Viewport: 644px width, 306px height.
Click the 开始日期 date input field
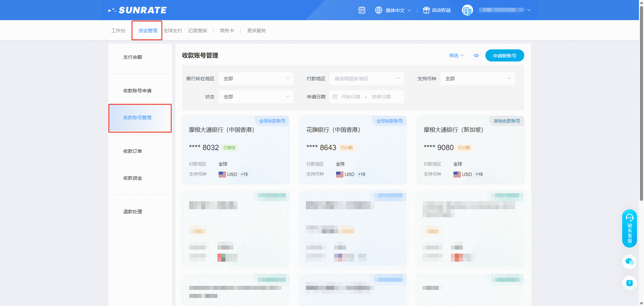click(351, 97)
